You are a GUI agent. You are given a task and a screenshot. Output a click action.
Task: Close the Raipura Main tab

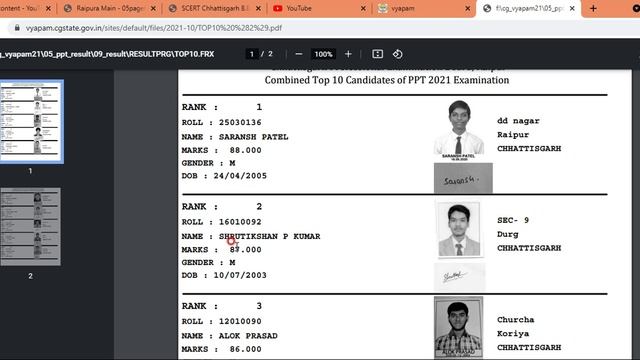click(153, 8)
